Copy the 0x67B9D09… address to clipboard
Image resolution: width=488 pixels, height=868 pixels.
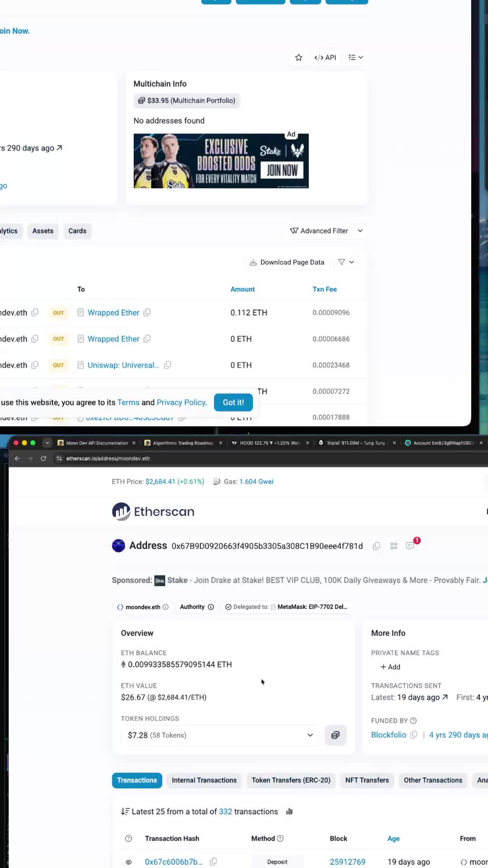click(x=376, y=546)
